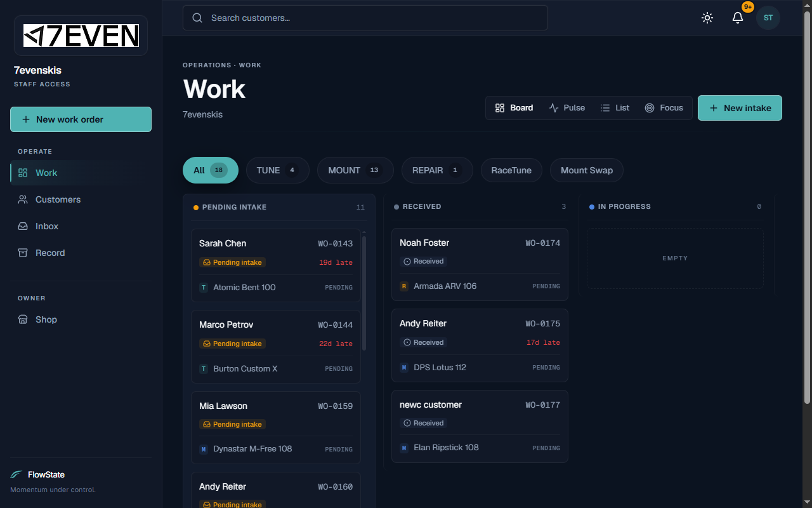Screen dimensions: 812x508
Task: Click the search magnifier icon
Action: pyautogui.click(x=197, y=18)
